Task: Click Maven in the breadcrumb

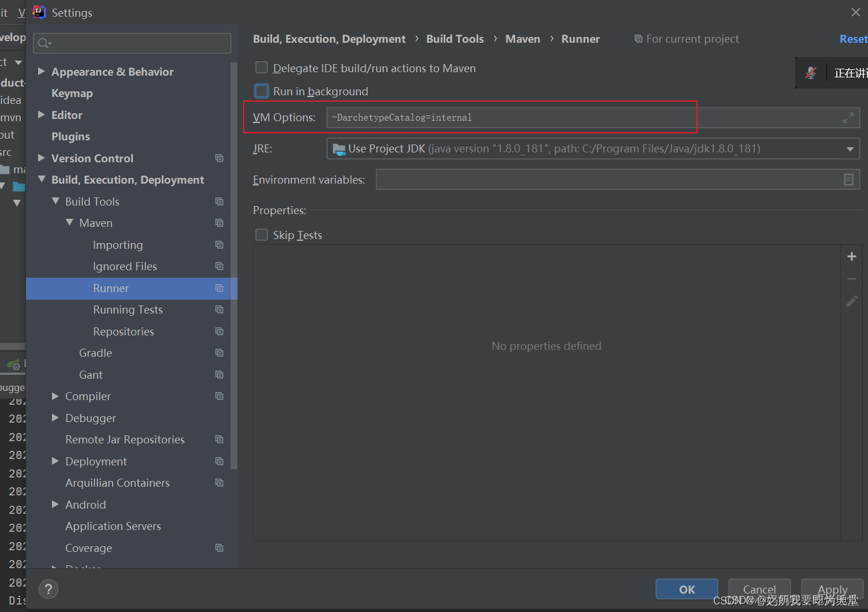Action: pos(523,39)
